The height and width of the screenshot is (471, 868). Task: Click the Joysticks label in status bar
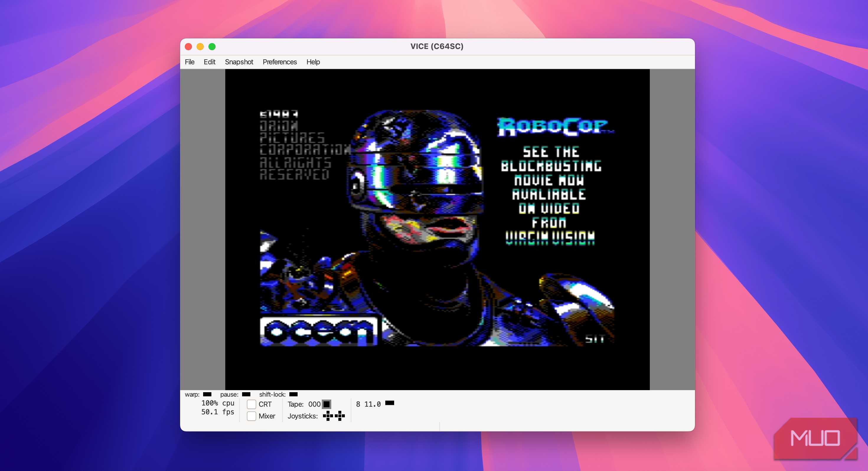click(x=303, y=416)
